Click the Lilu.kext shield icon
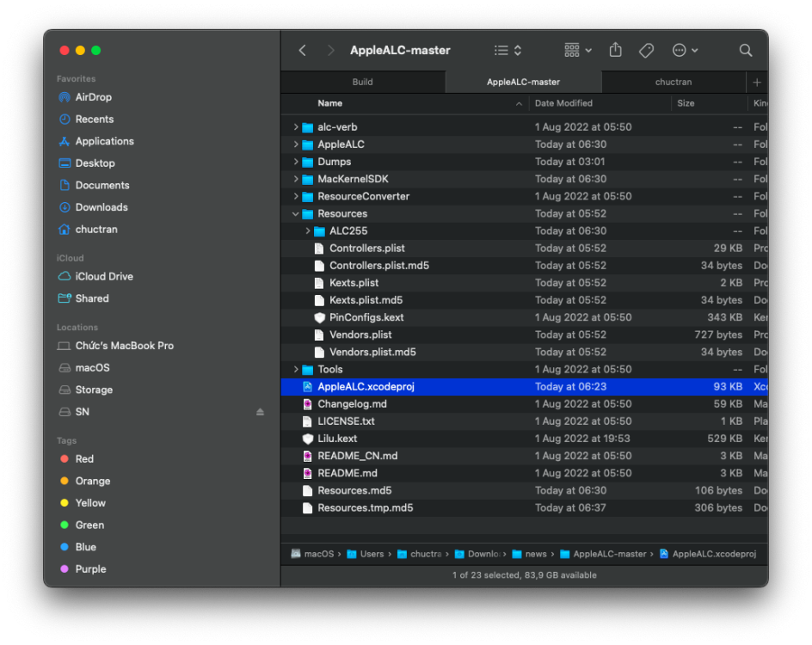This screenshot has width=812, height=645. [308, 439]
